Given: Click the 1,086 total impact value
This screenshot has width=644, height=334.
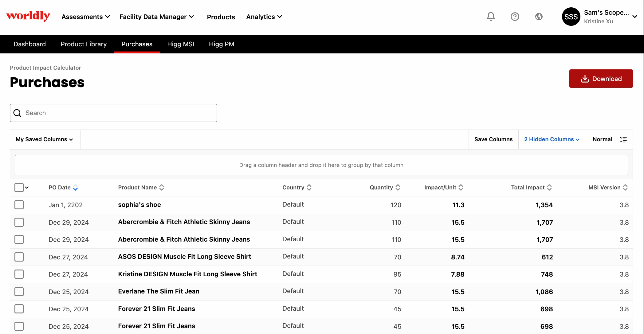Looking at the screenshot, I should coord(544,292).
